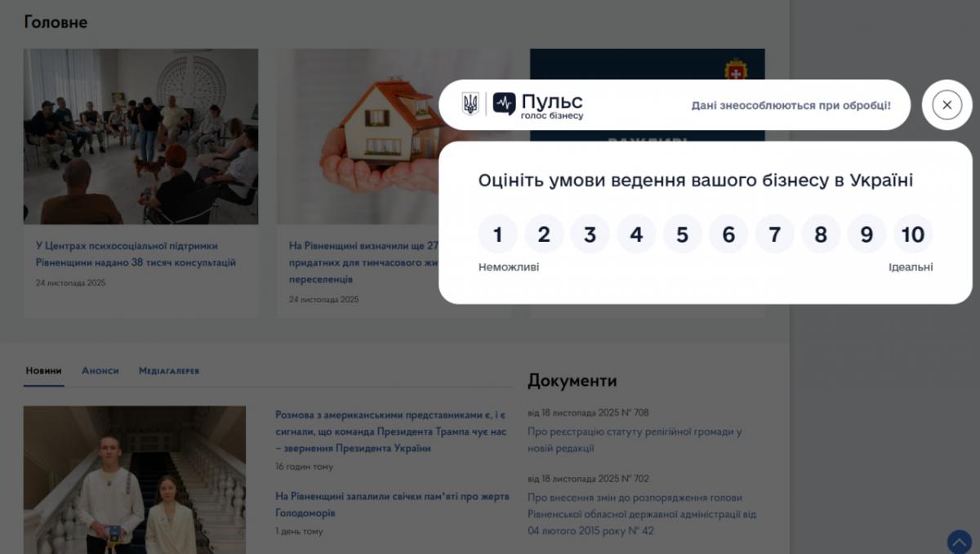This screenshot has width=980, height=554.
Task: Open news about свічки пам'яті Голодоморів
Action: [391, 504]
